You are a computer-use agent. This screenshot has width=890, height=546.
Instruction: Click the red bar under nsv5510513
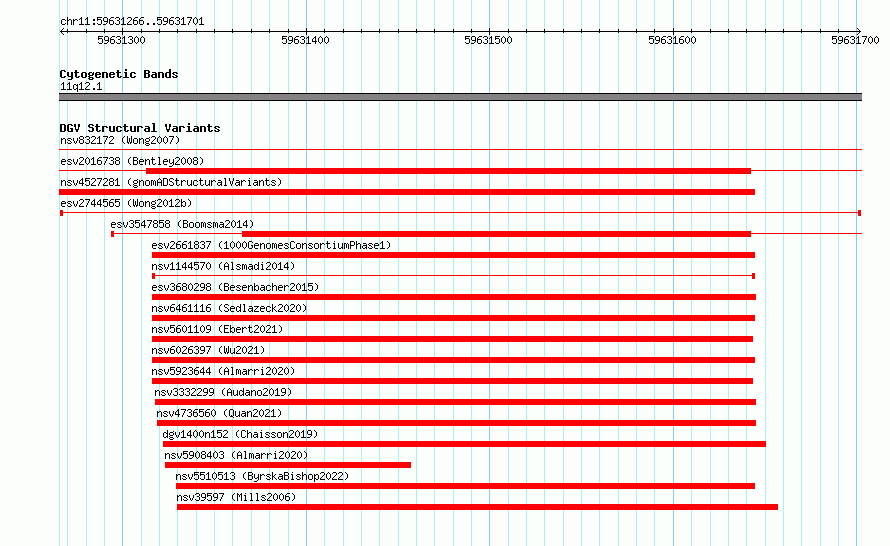click(465, 486)
